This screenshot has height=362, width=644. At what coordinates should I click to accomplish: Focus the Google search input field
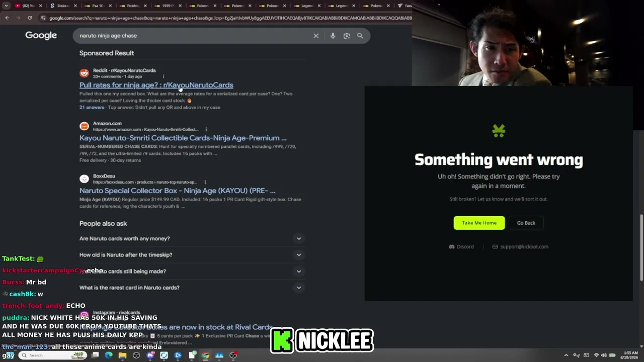click(194, 36)
